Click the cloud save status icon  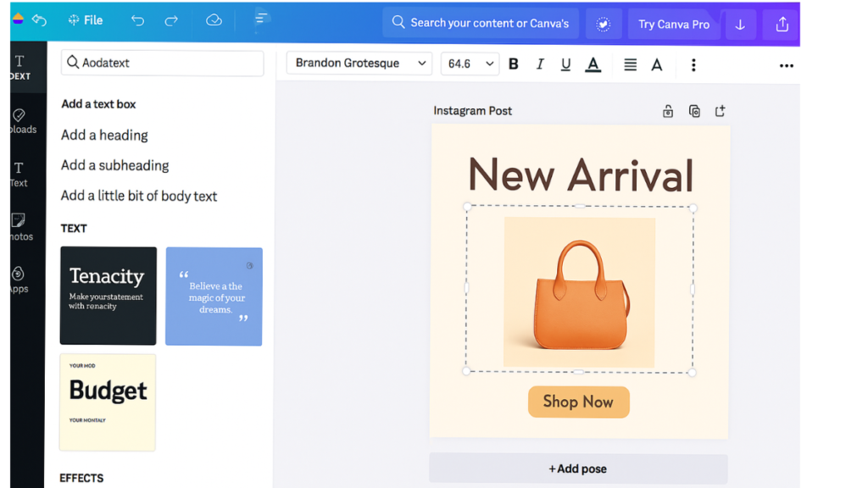[214, 20]
